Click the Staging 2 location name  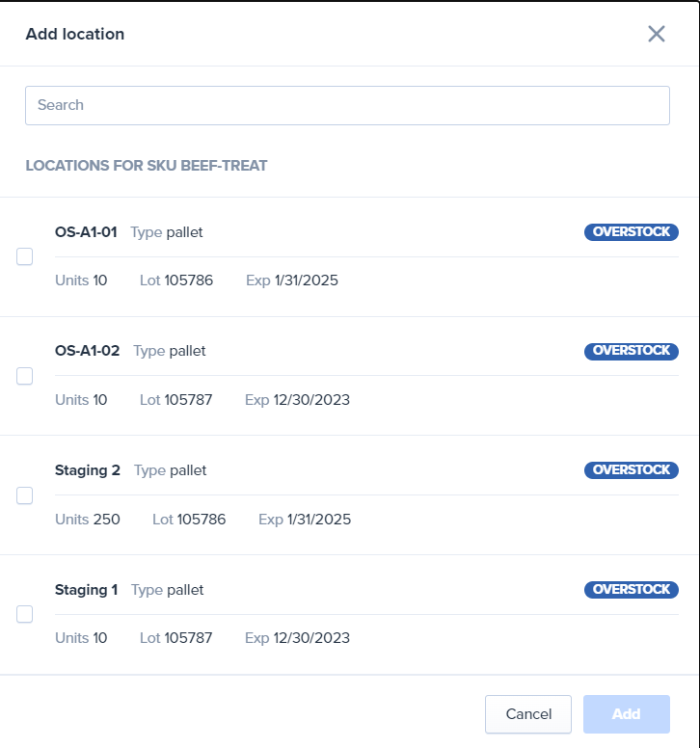click(x=88, y=470)
